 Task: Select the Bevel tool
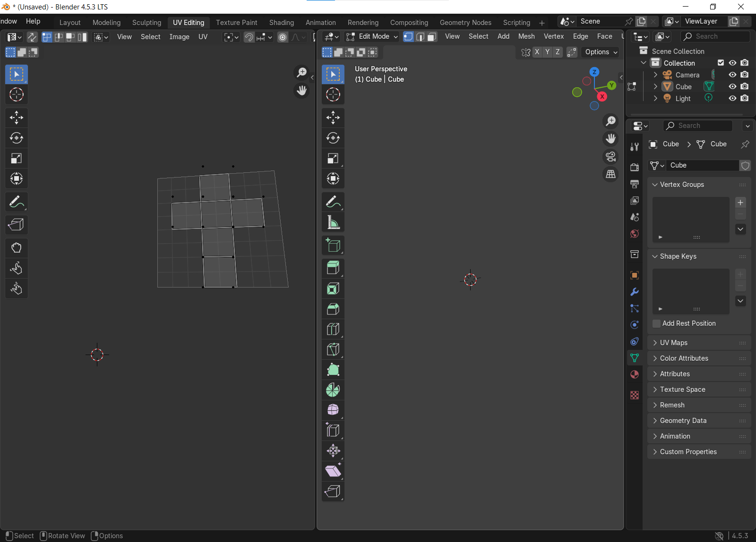coord(333,309)
